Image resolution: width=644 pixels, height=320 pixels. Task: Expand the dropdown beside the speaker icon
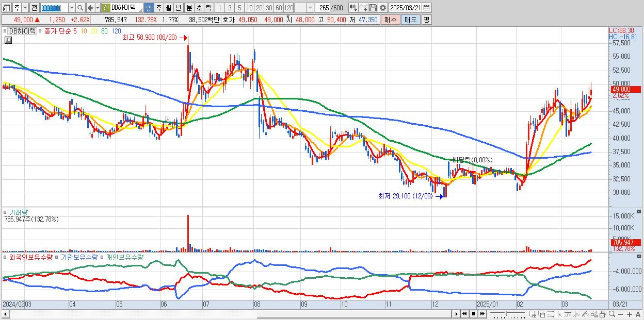pyautogui.click(x=98, y=8)
